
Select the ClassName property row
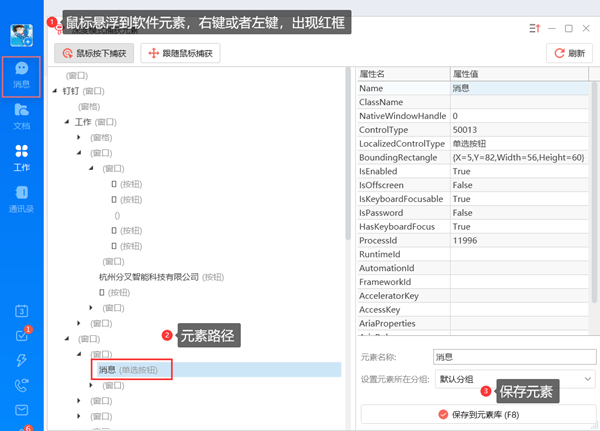click(x=473, y=102)
